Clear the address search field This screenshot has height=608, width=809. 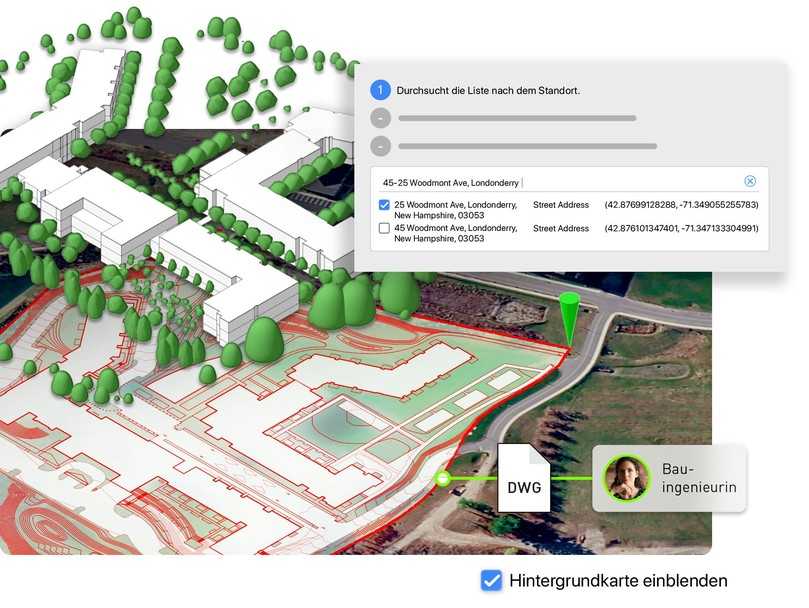(x=750, y=181)
